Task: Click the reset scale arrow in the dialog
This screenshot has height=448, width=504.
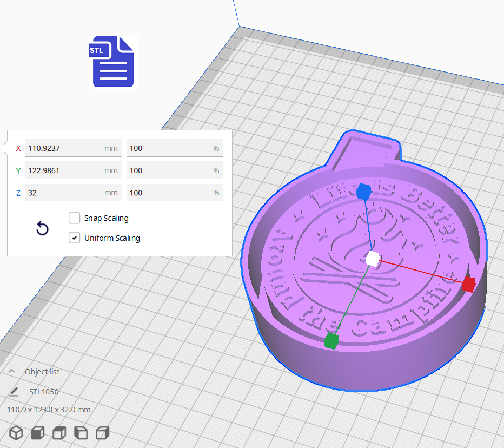Action: [x=42, y=228]
